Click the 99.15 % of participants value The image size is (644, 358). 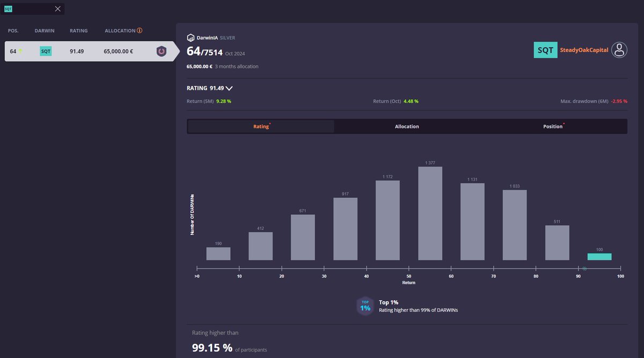(213, 347)
